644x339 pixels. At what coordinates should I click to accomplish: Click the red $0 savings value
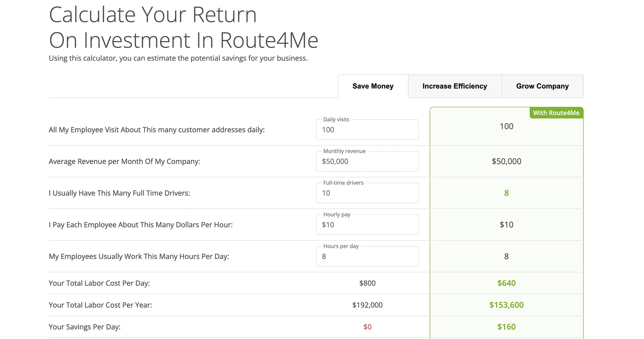[367, 327]
